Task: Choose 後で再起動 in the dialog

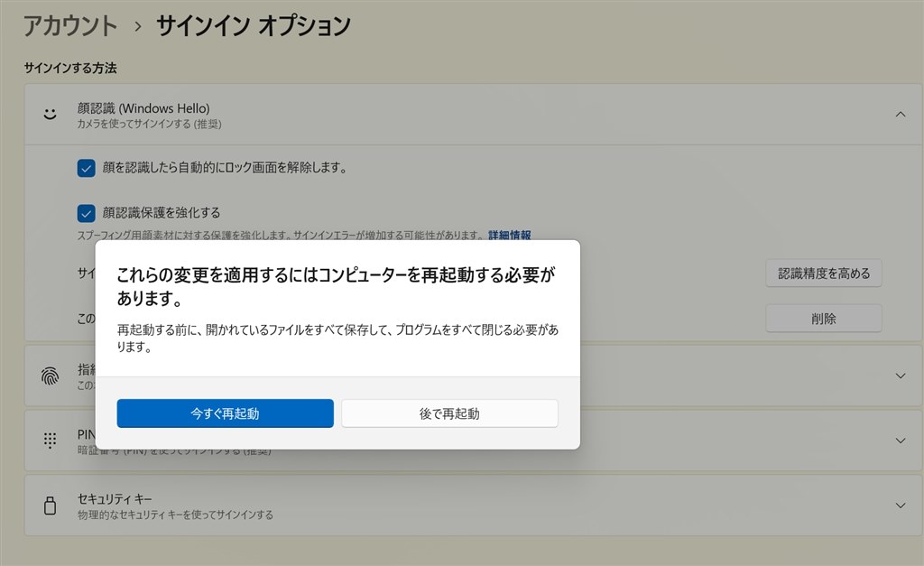Action: 449,413
